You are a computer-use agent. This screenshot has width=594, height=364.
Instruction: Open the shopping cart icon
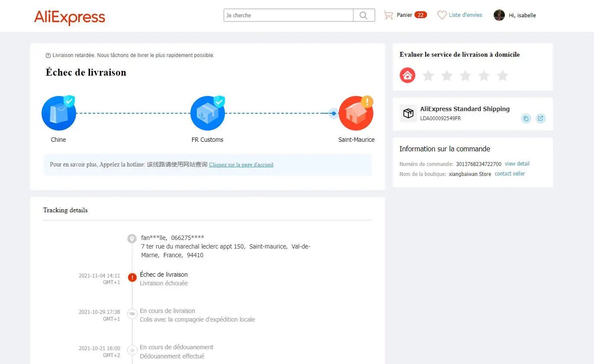coord(389,15)
